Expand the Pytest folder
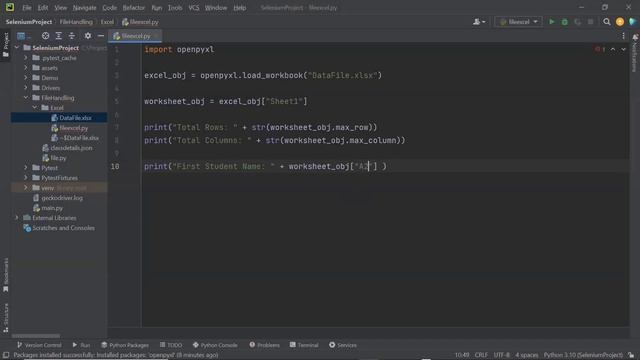This screenshot has width=640, height=360. coord(26,168)
